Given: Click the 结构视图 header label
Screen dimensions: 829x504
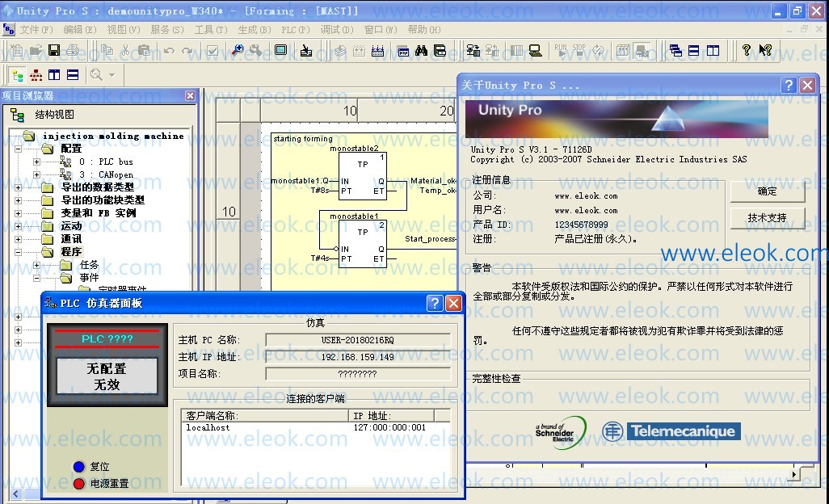Looking at the screenshot, I should click(54, 115).
